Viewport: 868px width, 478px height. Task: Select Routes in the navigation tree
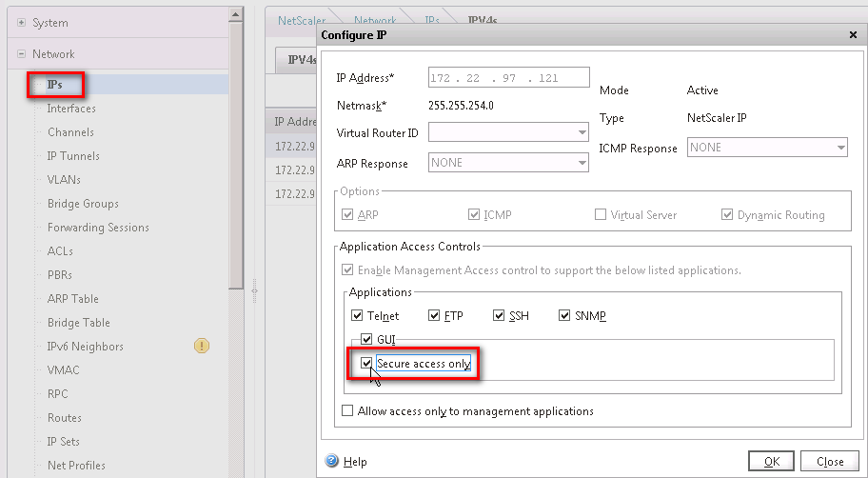65,418
